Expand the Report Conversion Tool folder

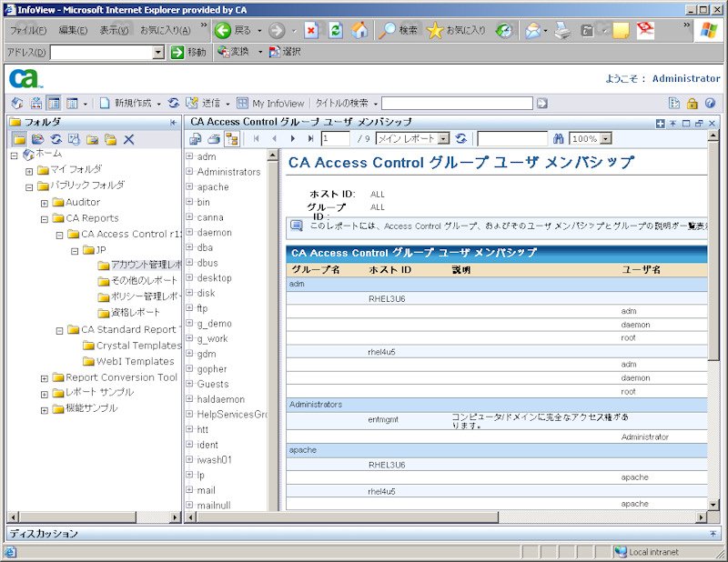click(x=45, y=378)
